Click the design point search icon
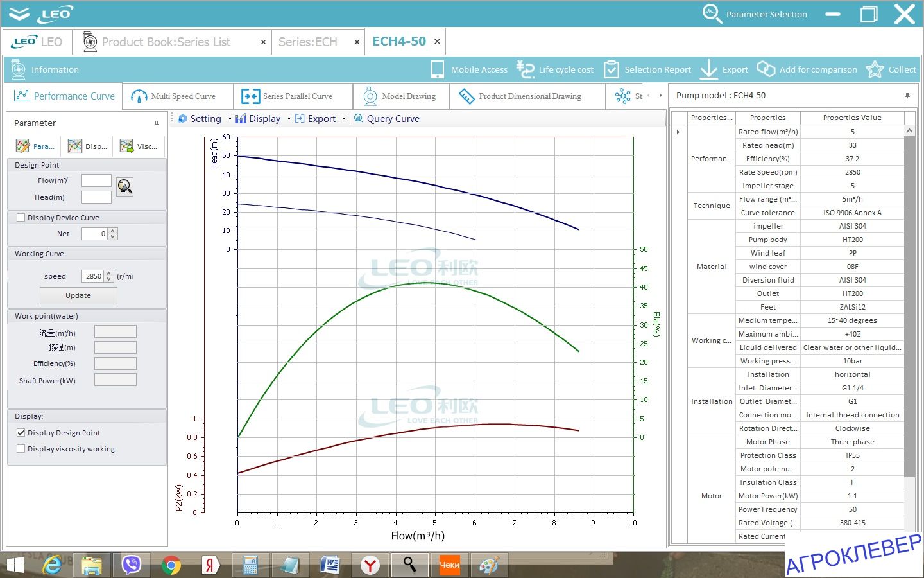The height and width of the screenshot is (578, 924). tap(124, 186)
